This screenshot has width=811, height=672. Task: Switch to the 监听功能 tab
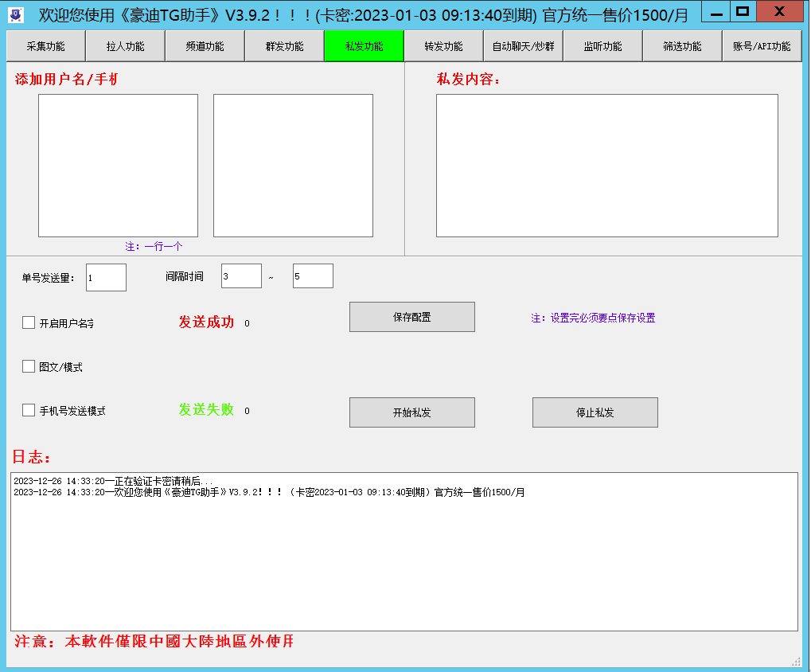[603, 46]
